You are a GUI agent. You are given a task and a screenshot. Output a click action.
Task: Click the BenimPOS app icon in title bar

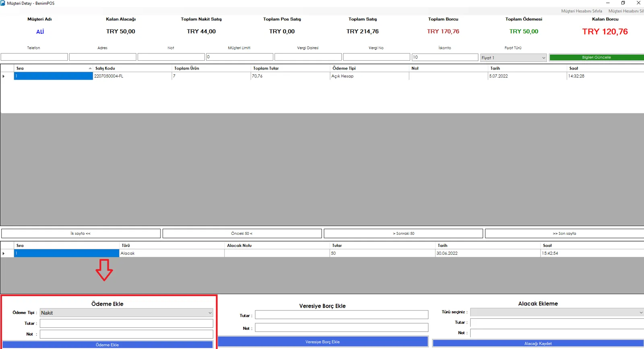[x=3, y=3]
